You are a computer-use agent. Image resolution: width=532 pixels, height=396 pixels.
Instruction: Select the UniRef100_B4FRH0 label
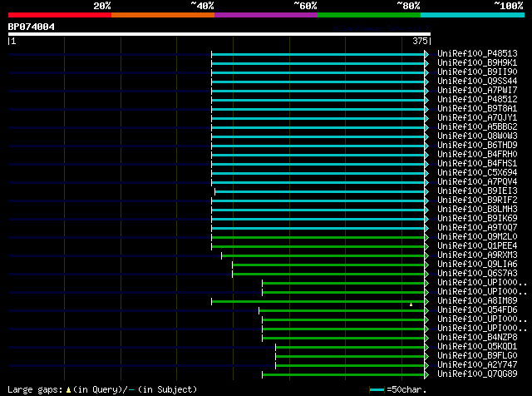pyautogui.click(x=477, y=155)
